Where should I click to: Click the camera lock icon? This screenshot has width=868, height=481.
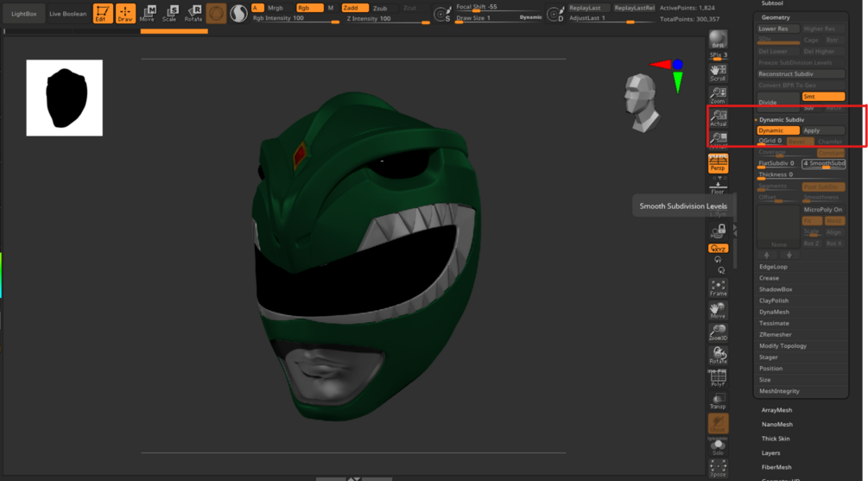pyautogui.click(x=719, y=231)
